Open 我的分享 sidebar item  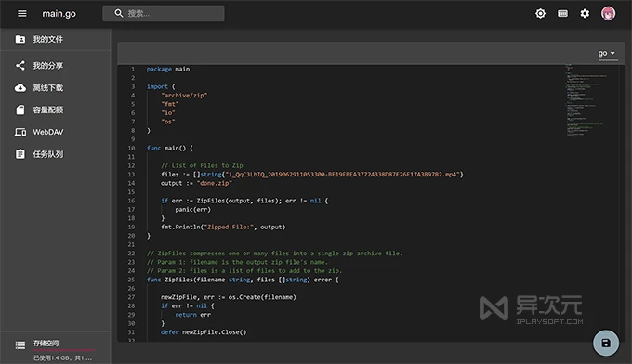click(x=55, y=65)
